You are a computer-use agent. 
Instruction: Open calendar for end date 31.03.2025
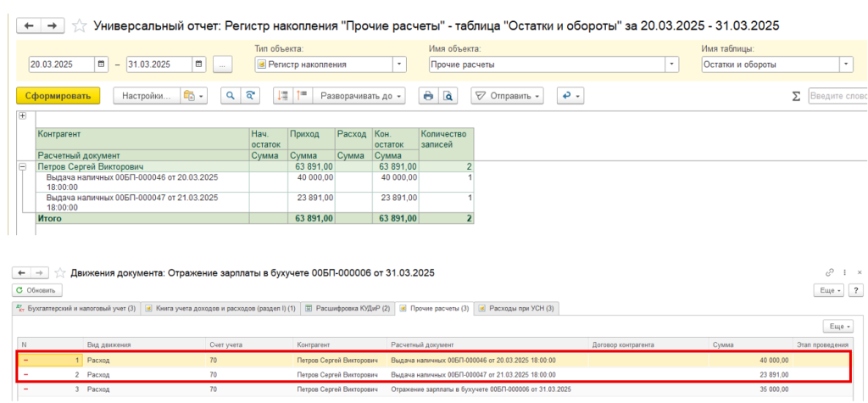click(x=199, y=64)
